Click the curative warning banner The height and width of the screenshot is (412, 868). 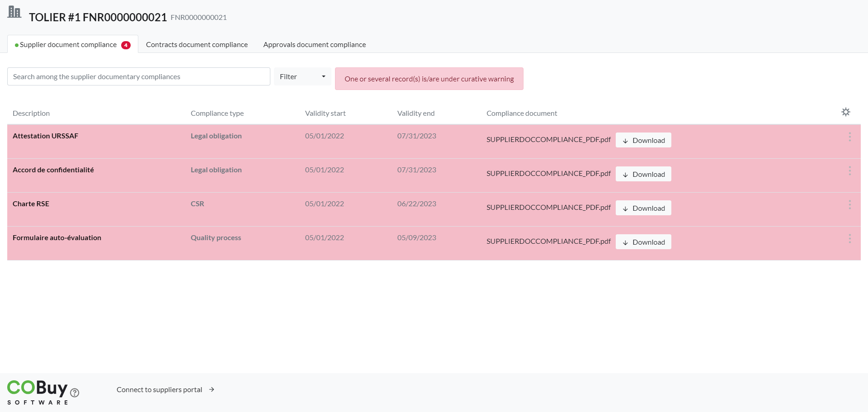pyautogui.click(x=429, y=79)
